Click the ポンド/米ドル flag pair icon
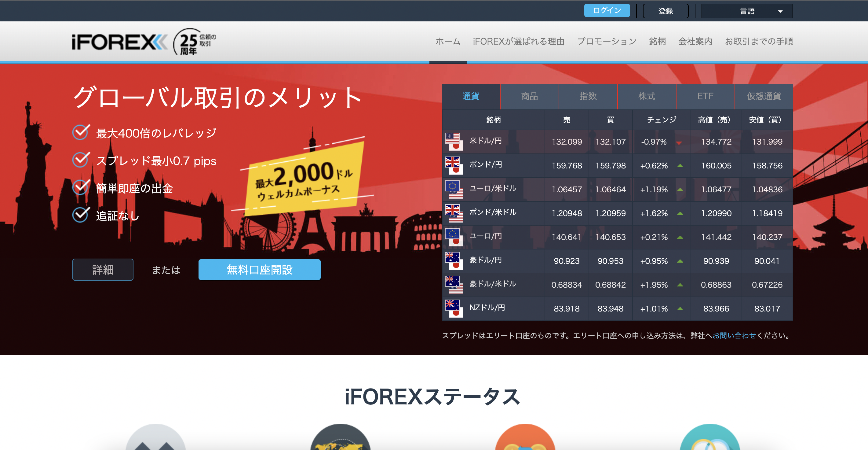This screenshot has height=450, width=868. pos(454,213)
